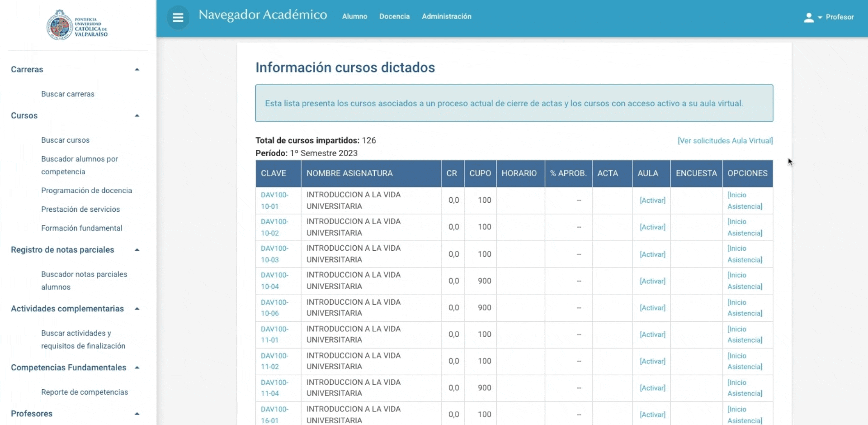Image resolution: width=868 pixels, height=425 pixels.
Task: Click Inicio Asistencia for DAV100-11-02
Action: pos(745,361)
